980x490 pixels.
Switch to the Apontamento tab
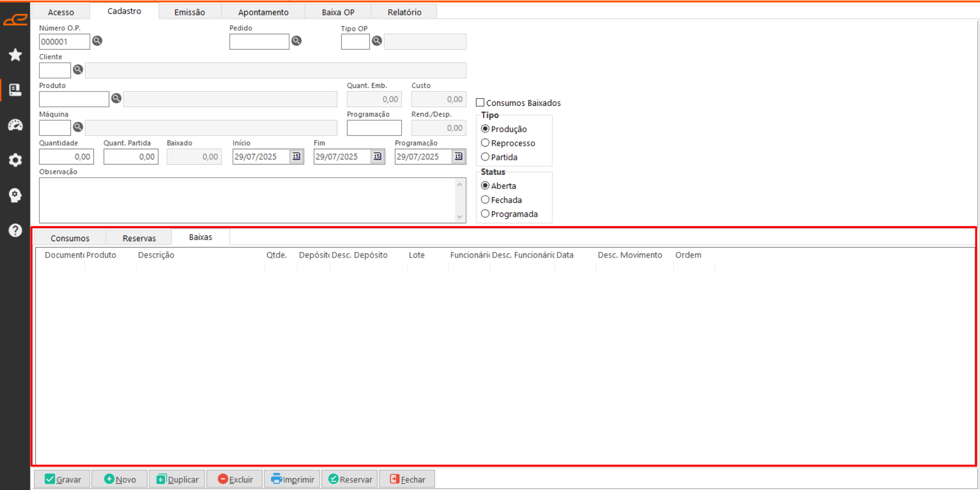(x=263, y=12)
